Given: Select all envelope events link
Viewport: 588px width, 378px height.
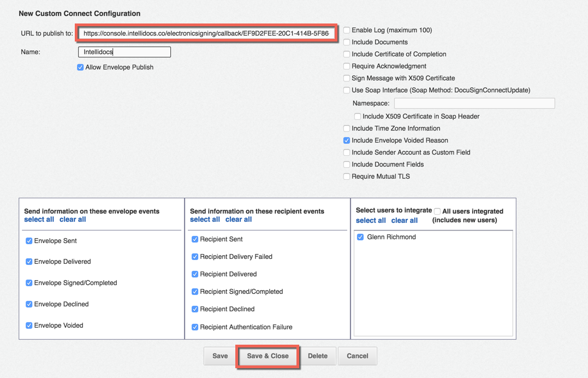Looking at the screenshot, I should point(39,220).
